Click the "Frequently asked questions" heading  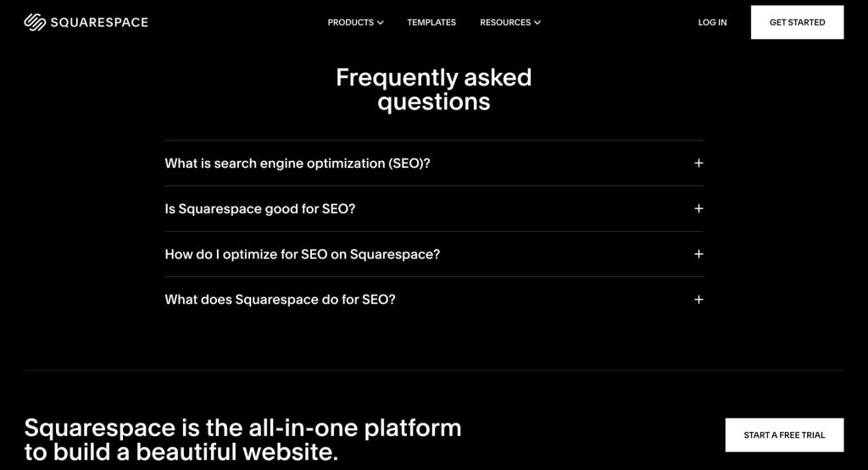coord(434,89)
